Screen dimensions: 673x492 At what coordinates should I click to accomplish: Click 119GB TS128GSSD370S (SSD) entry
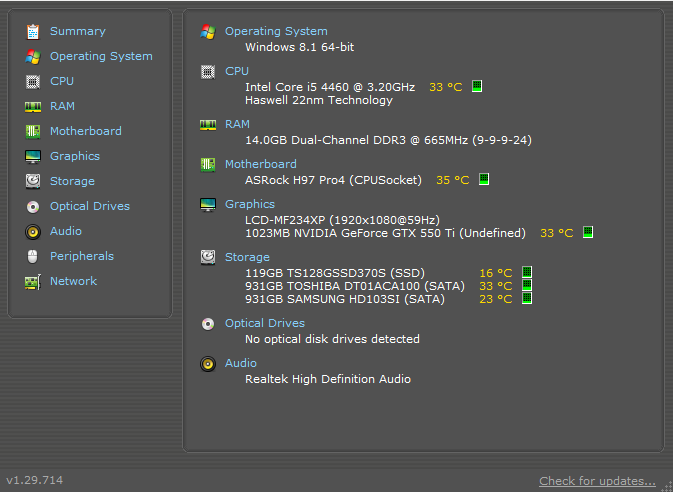click(335, 273)
